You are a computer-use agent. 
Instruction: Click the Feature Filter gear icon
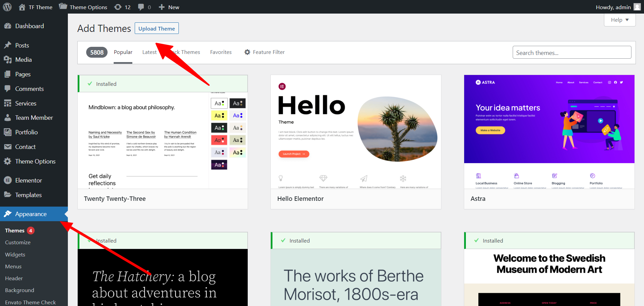[247, 52]
